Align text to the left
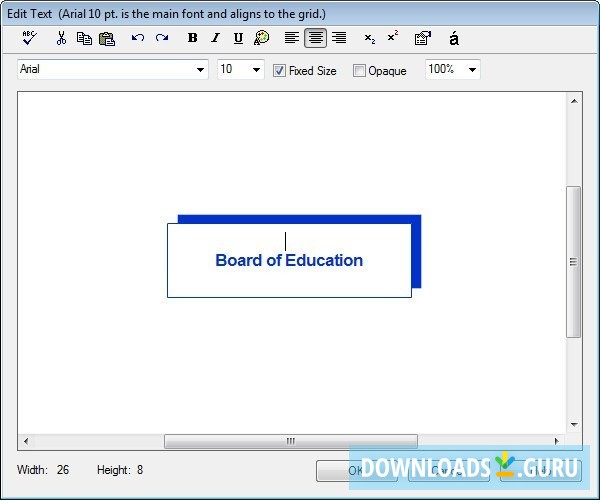 (292, 37)
